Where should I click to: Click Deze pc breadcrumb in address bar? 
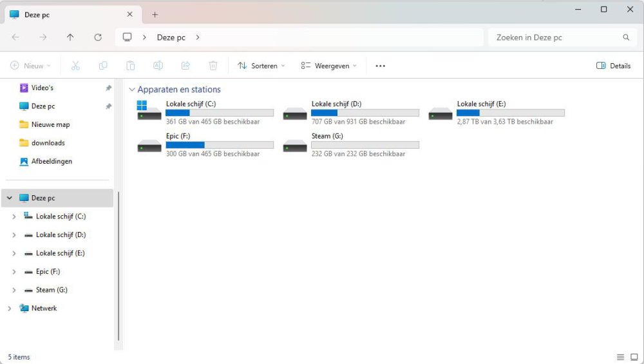171,37
